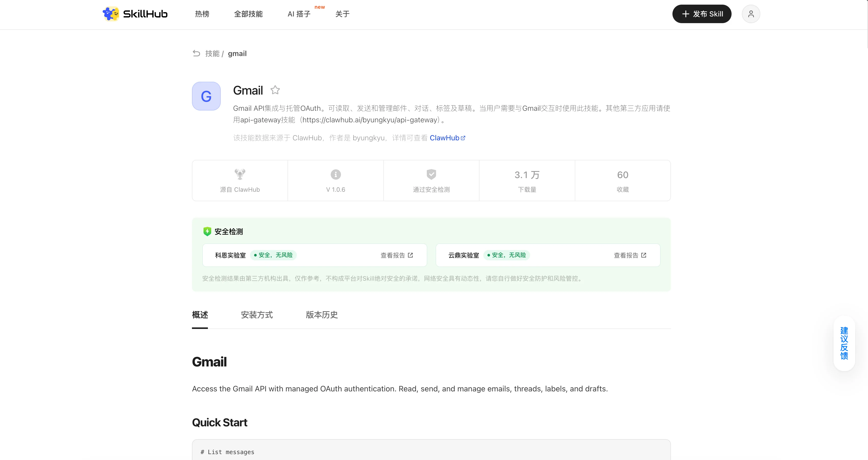Click the security shield check icon
The height and width of the screenshot is (460, 868).
point(431,174)
